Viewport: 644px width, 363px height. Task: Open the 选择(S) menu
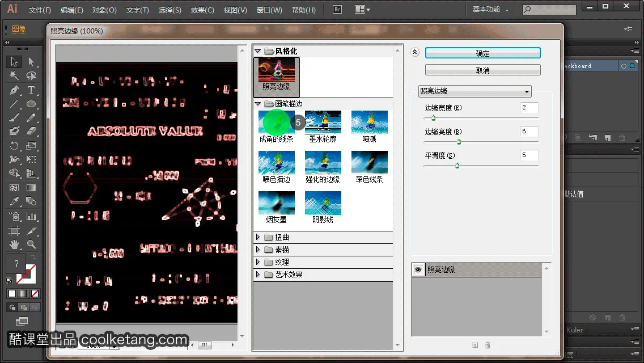tap(170, 10)
